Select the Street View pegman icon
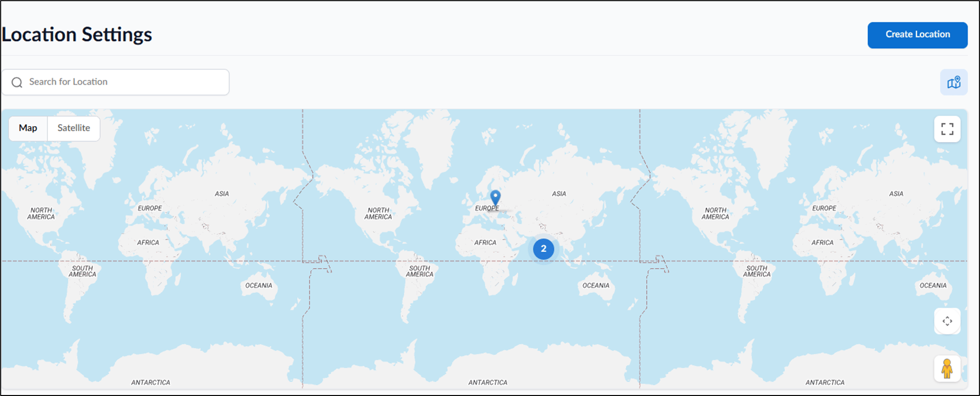 (x=947, y=369)
